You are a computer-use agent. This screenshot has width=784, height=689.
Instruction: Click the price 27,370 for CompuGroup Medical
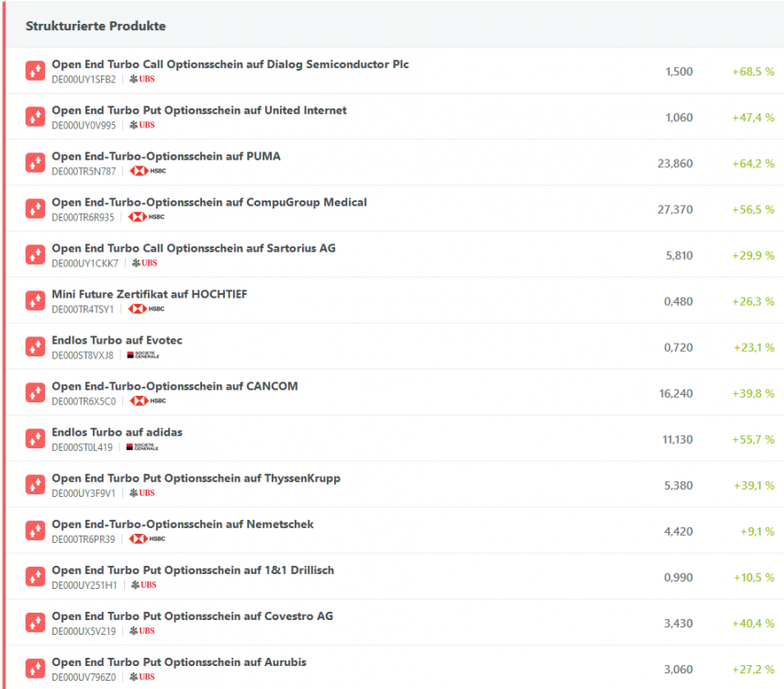coord(675,209)
